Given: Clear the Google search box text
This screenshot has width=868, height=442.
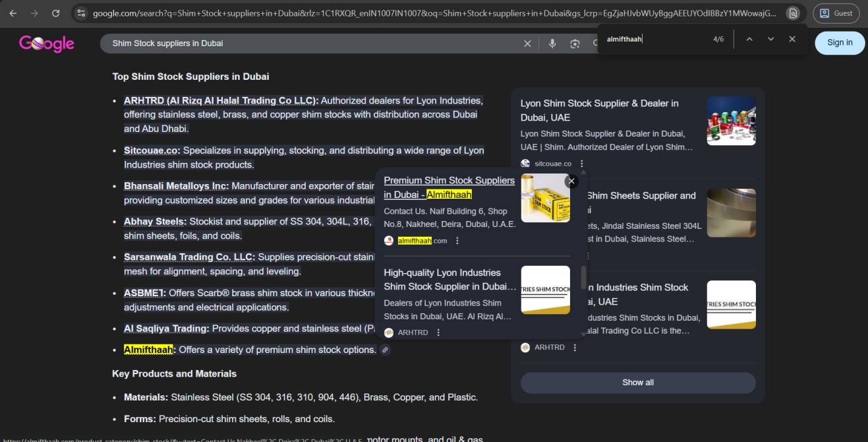Looking at the screenshot, I should click(527, 44).
